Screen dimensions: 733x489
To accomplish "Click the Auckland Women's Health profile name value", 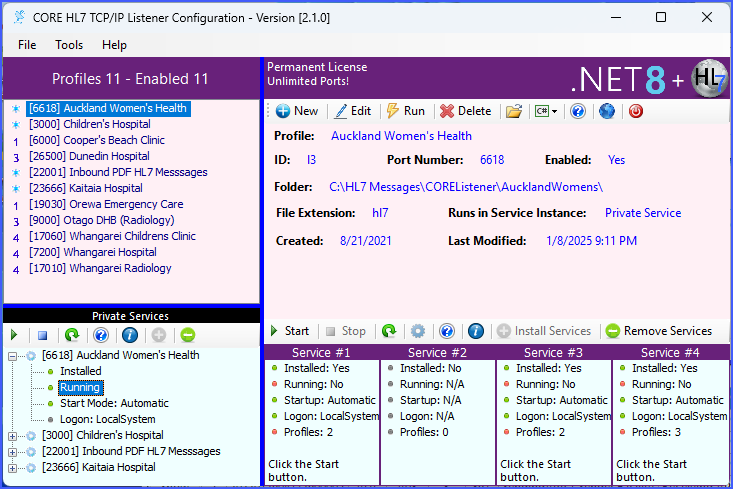I will 401,136.
